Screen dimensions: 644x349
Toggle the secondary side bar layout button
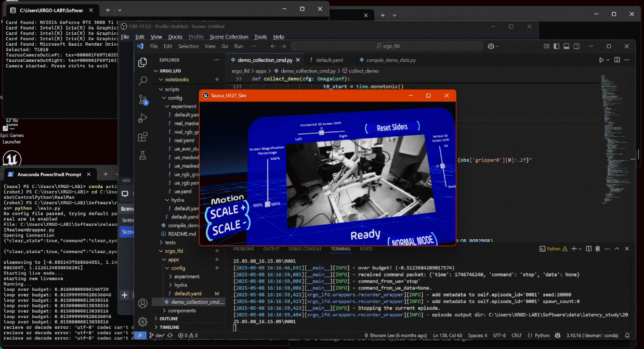coord(576,46)
